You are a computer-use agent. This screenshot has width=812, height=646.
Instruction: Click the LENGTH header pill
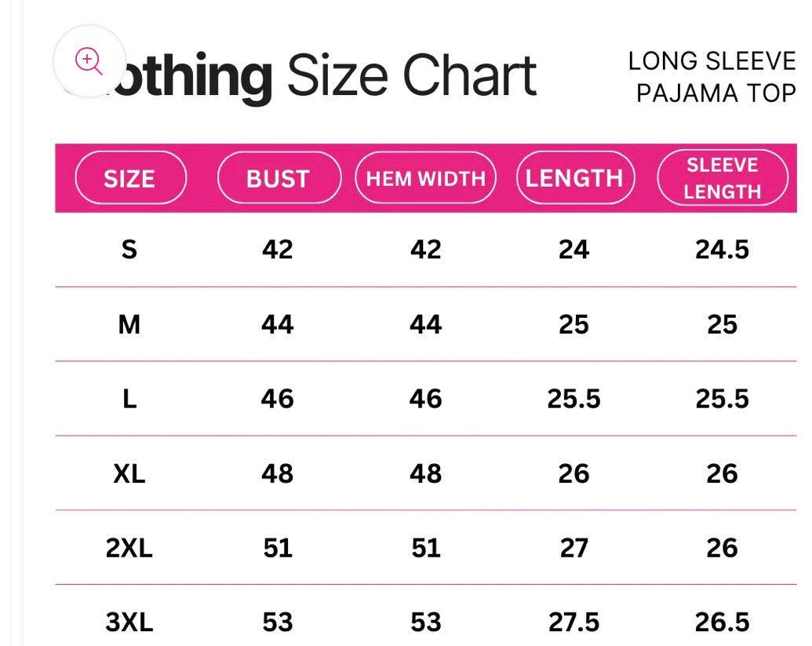point(575,177)
